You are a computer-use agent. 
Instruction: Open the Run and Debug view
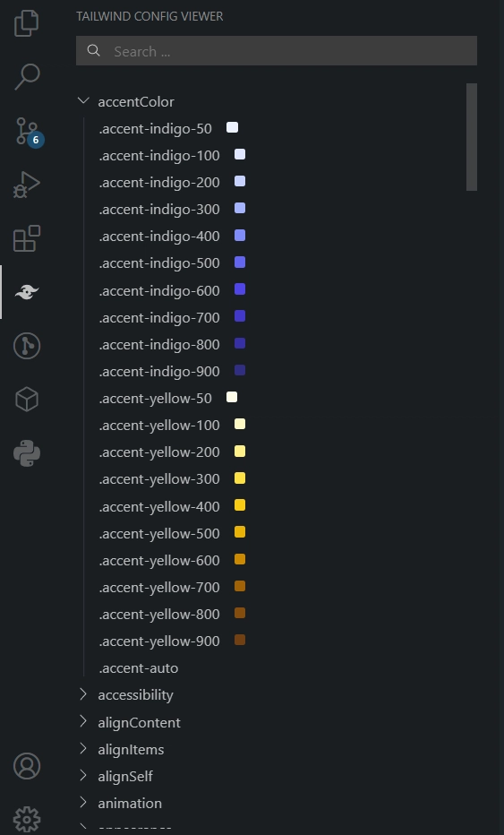[x=27, y=185]
